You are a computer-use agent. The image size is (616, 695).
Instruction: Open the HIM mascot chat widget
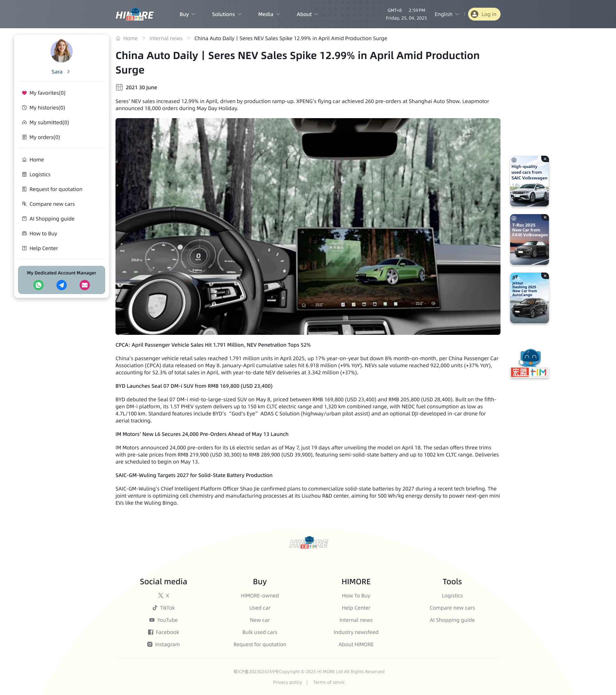529,363
